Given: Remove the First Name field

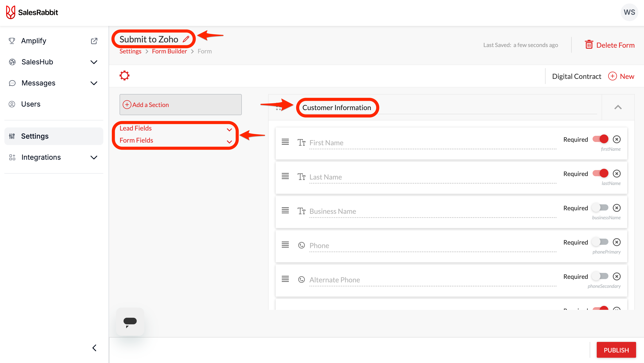Looking at the screenshot, I should tap(617, 139).
